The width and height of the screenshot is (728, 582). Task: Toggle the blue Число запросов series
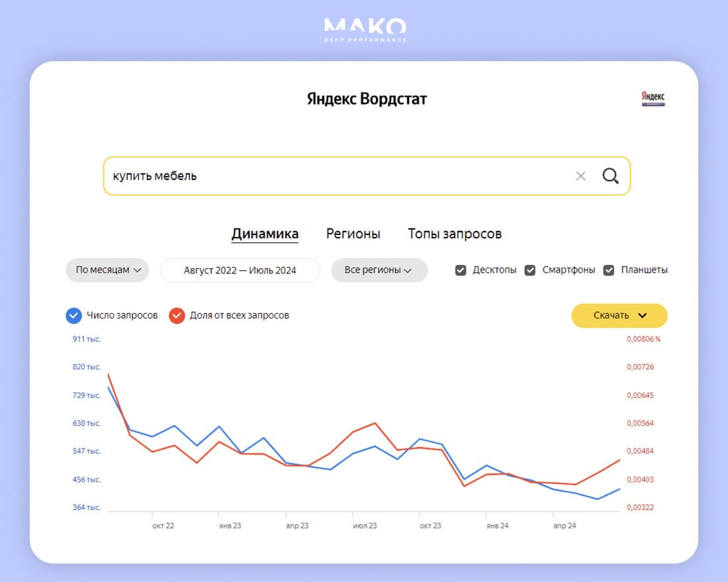pos(73,315)
